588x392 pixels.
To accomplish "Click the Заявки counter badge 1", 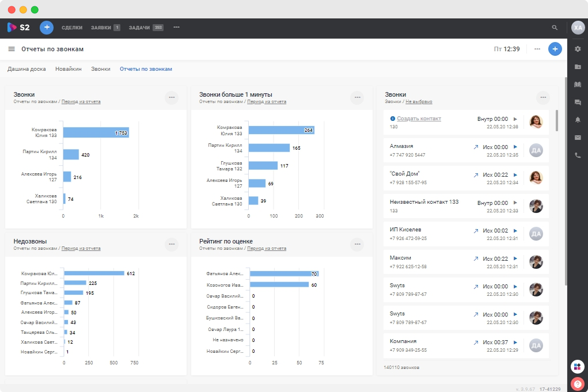I will tap(117, 28).
